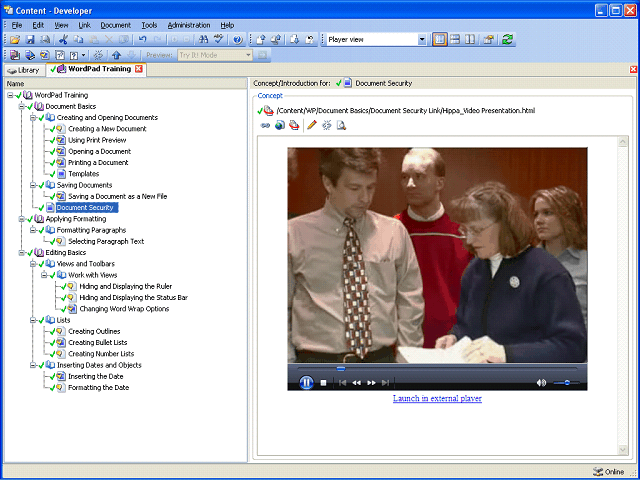Screen dimensions: 640x480
Task: Stop the video in the player
Action: pos(324,382)
